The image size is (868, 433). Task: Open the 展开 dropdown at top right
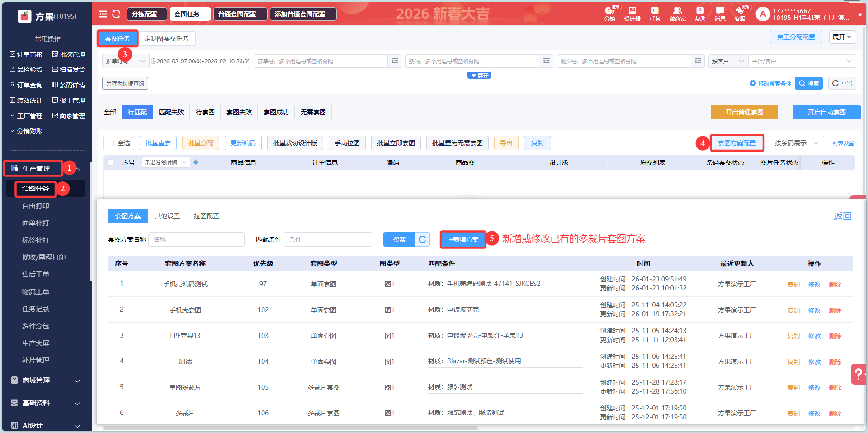click(842, 37)
